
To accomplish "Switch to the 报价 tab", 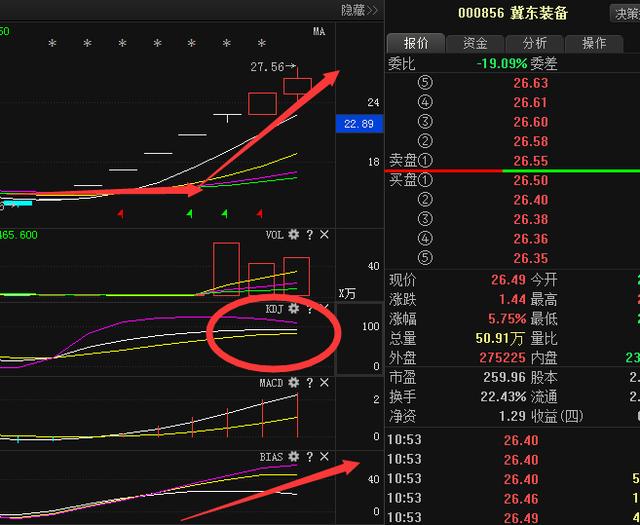I will 416,43.
